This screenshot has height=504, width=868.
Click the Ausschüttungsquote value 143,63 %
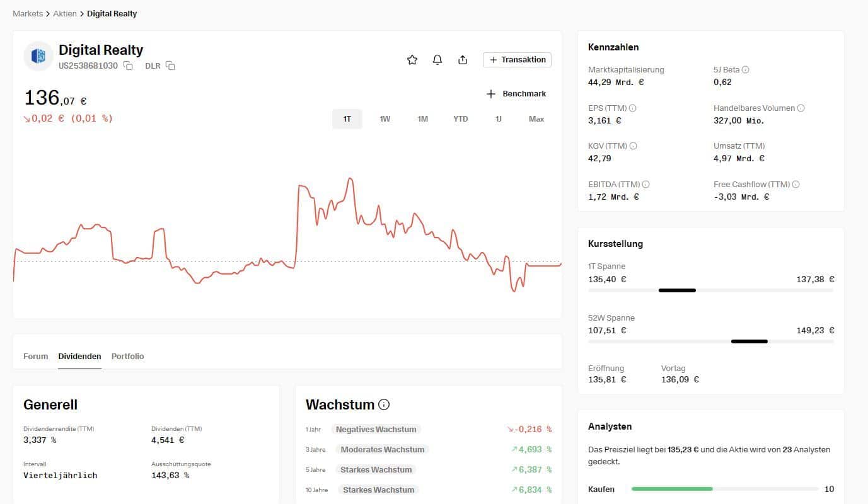tap(170, 476)
